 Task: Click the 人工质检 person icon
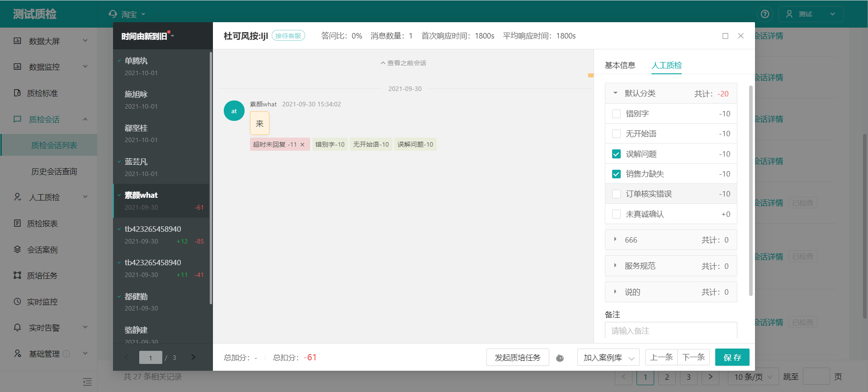coord(17,197)
